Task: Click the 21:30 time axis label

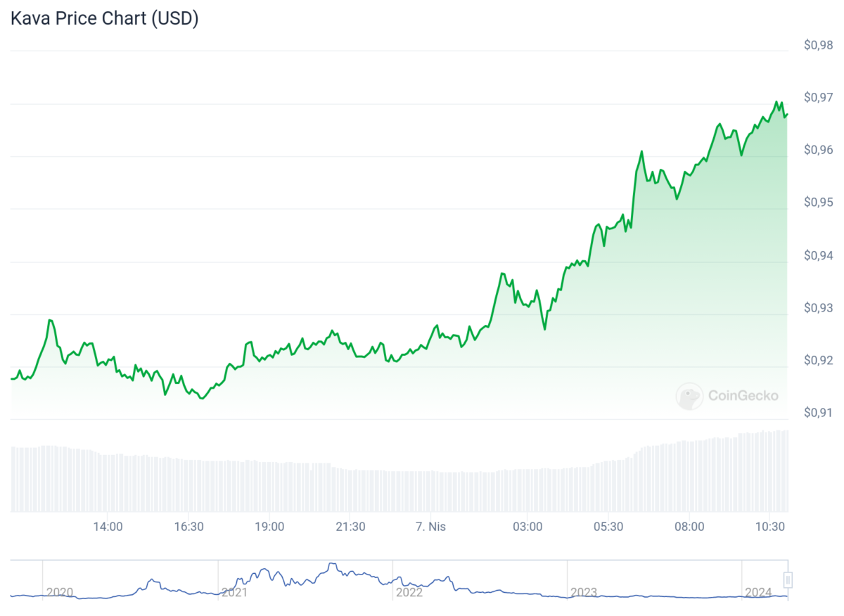Action: pos(351,527)
